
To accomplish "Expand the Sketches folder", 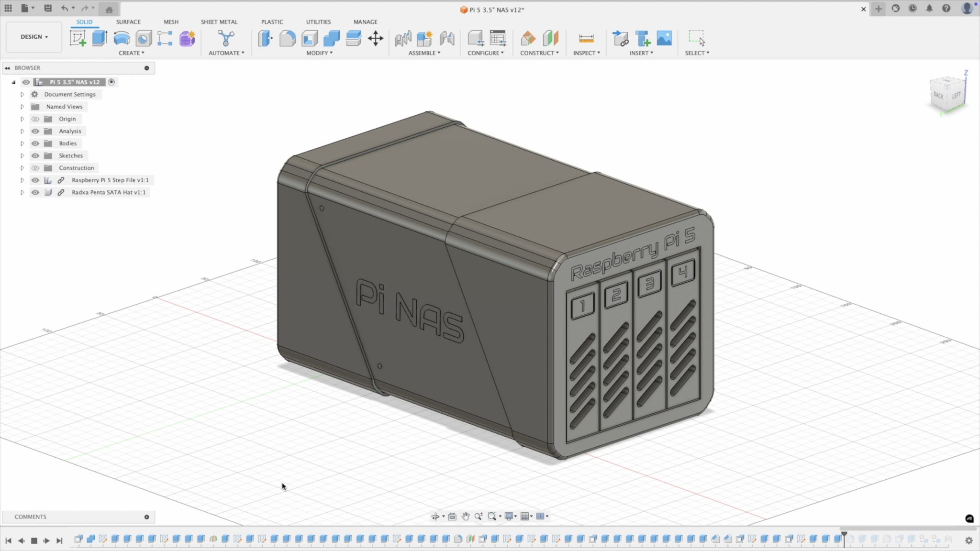I will [22, 155].
